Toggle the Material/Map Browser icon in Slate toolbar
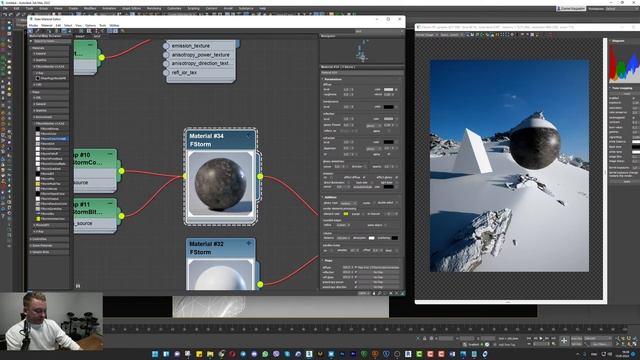This screenshot has width=640, height=360. click(x=110, y=31)
